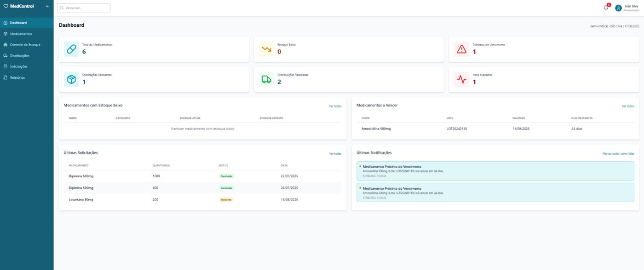Screen dimensions: 644x270
Task: Click Marcar todas como lidas
Action: (618, 153)
